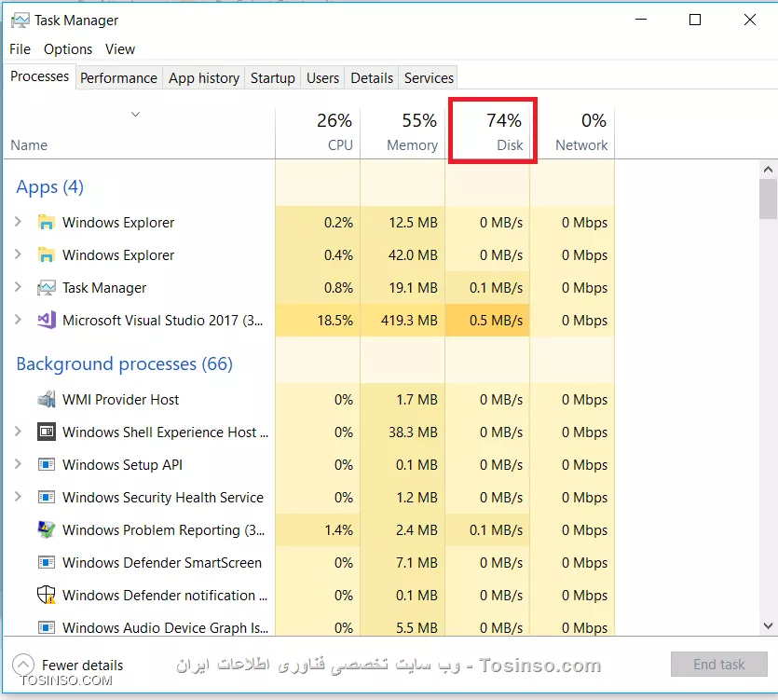Click the Windows Setup API icon

coord(47,465)
